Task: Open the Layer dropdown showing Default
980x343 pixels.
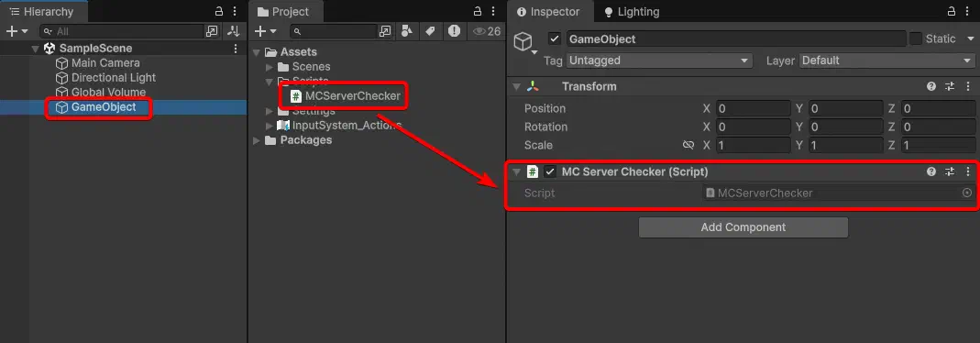Action: (x=886, y=61)
